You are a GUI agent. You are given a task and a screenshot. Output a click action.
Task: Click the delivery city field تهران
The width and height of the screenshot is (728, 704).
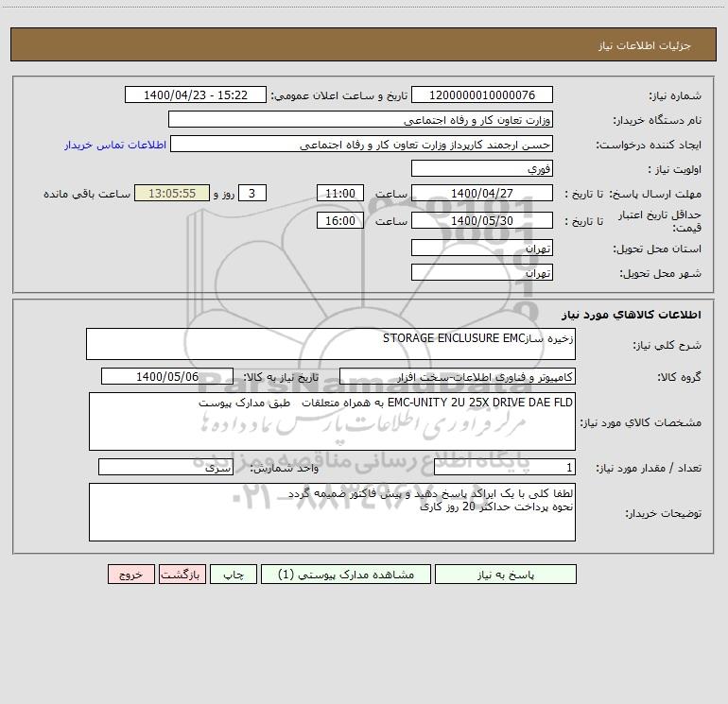click(x=482, y=272)
